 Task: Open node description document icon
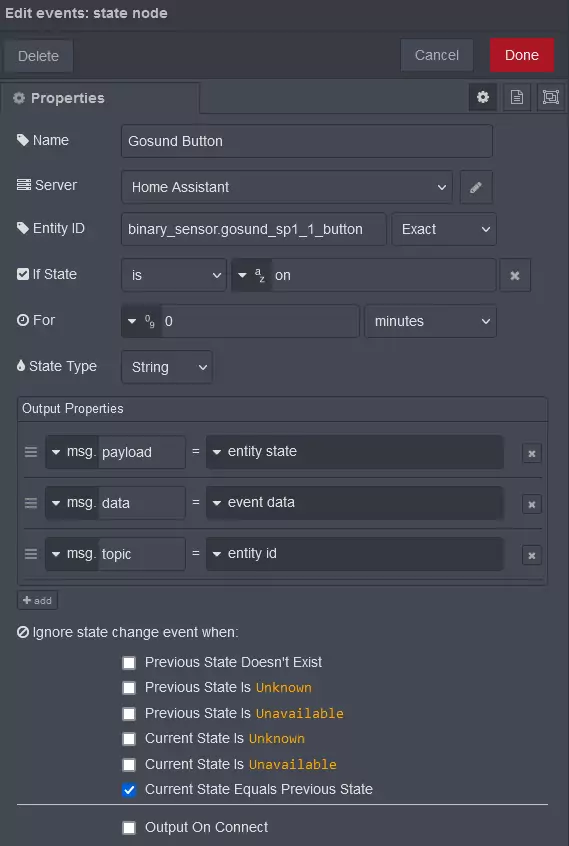(x=517, y=97)
